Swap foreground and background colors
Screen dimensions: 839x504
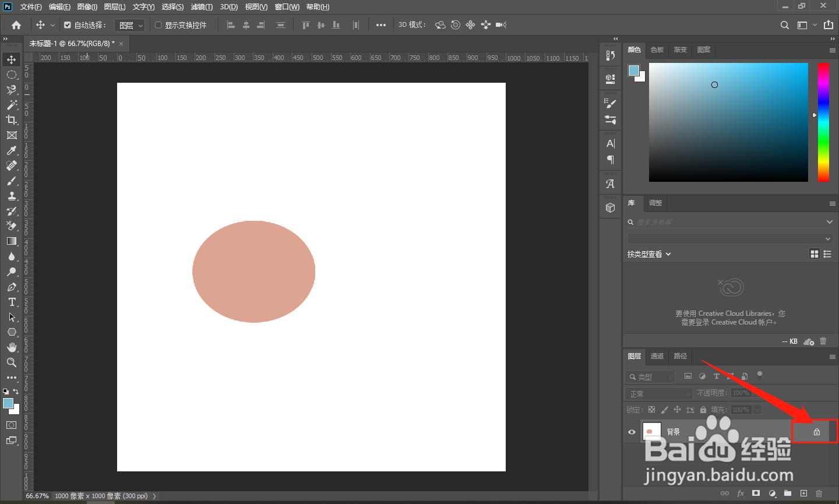[x=16, y=392]
